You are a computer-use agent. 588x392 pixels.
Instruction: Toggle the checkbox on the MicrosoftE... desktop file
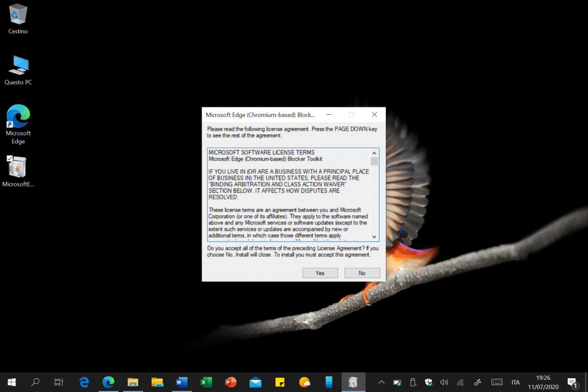pos(10,158)
